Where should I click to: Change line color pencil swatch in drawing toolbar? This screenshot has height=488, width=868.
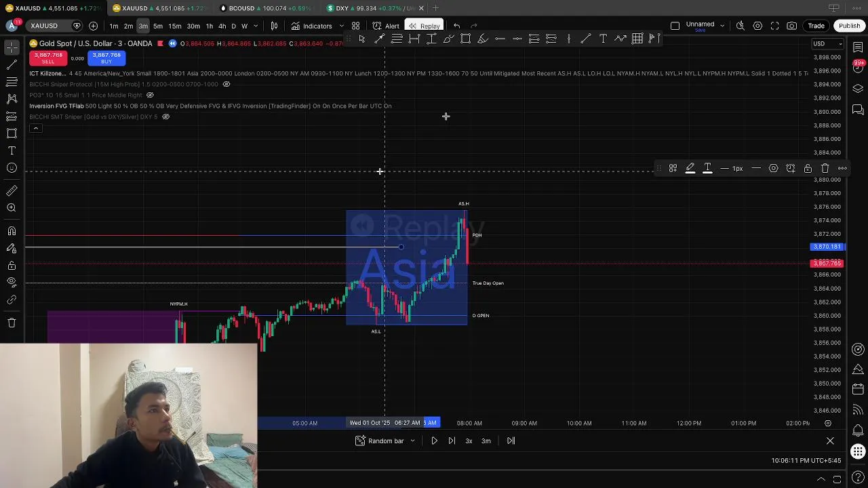[690, 168]
